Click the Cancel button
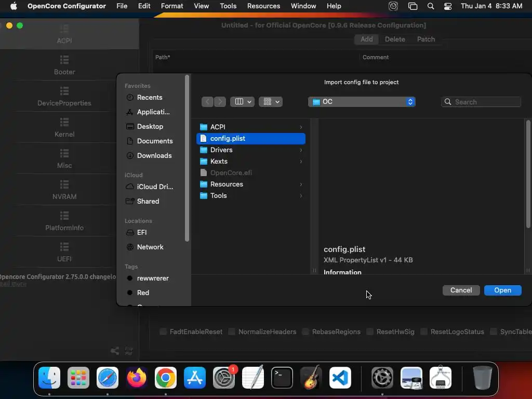 coord(461,290)
